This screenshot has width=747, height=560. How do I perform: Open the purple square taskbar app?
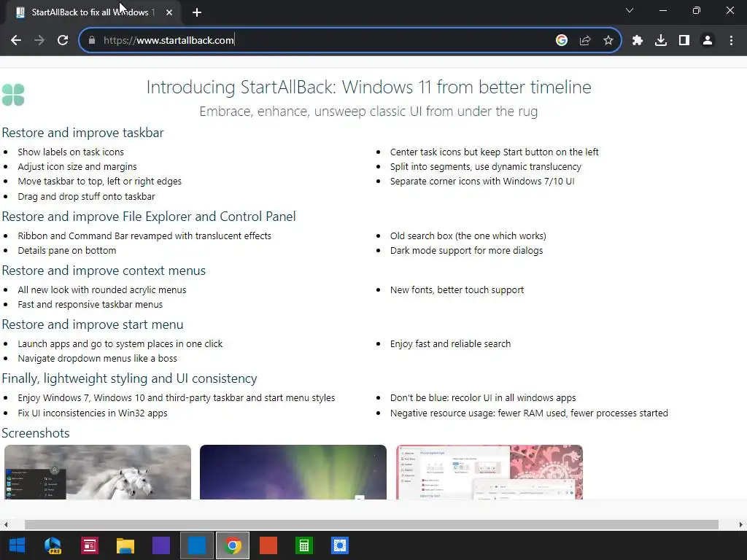[161, 545]
